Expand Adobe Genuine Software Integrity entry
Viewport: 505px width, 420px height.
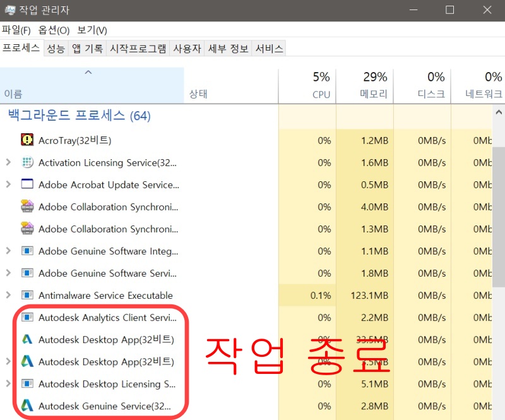tap(9, 251)
